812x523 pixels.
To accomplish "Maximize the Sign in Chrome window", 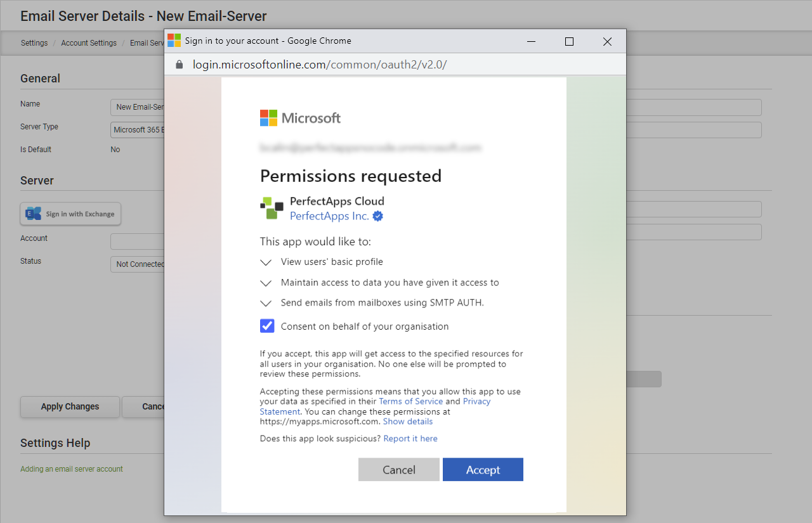I will tap(569, 41).
